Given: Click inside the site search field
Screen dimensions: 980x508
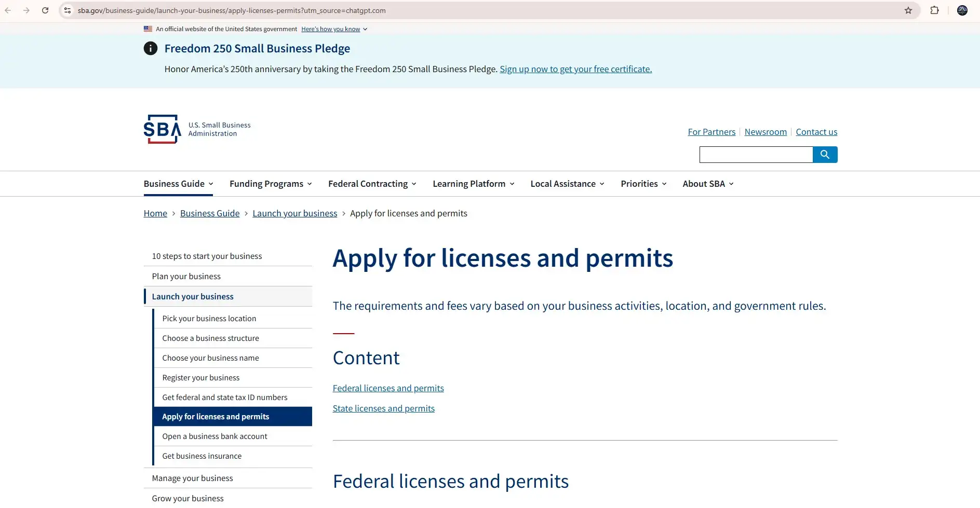Looking at the screenshot, I should click(x=756, y=155).
